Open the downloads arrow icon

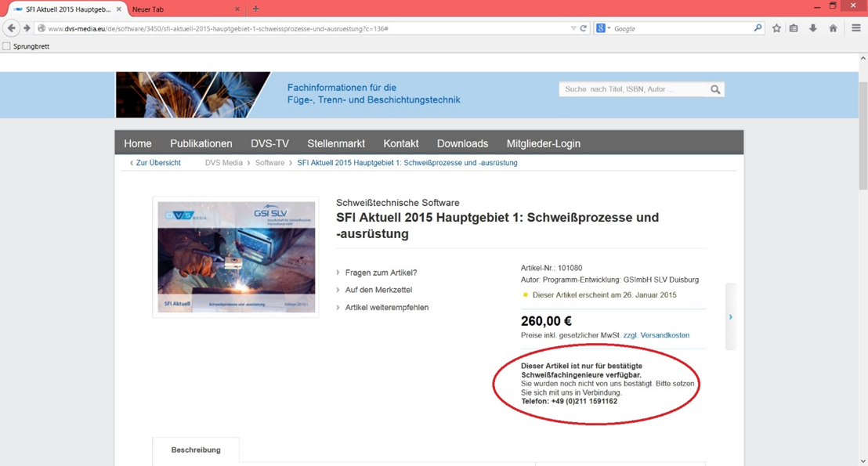click(812, 28)
